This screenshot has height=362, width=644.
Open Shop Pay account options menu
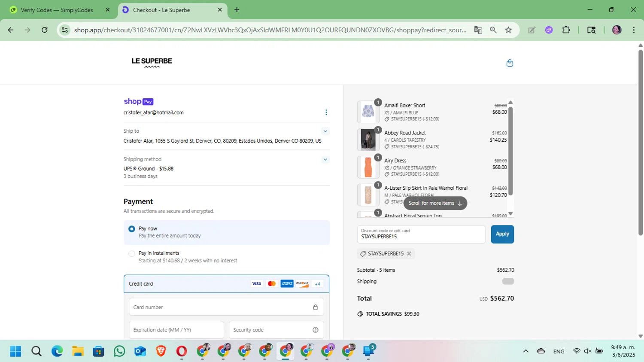point(326,113)
